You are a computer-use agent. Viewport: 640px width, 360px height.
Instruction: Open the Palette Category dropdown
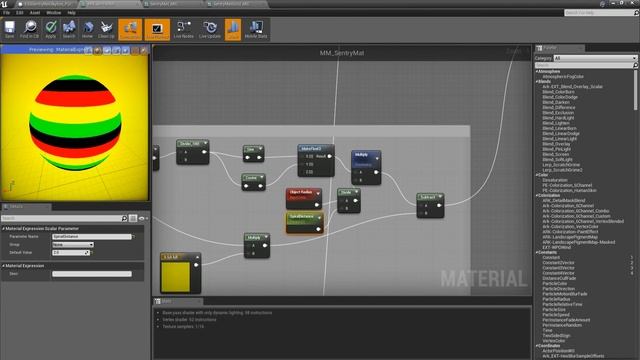[x=595, y=58]
